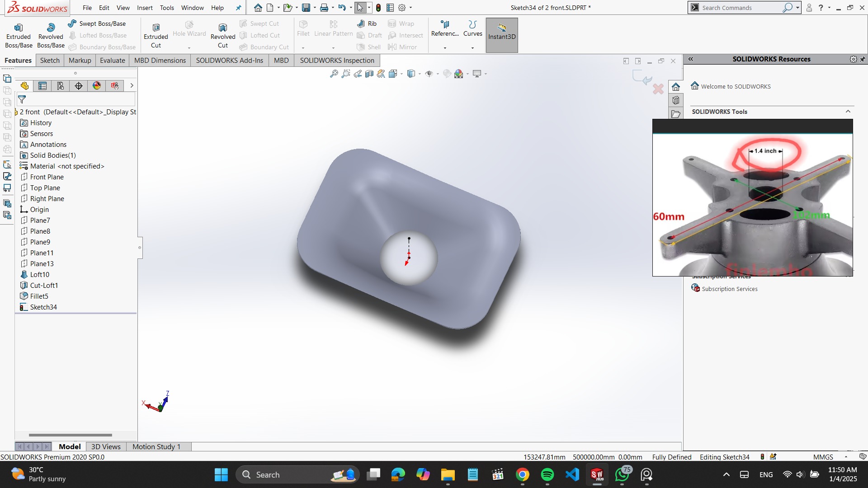Pin the menu bar with pushpin
The width and height of the screenshot is (868, 488).
[x=239, y=8]
